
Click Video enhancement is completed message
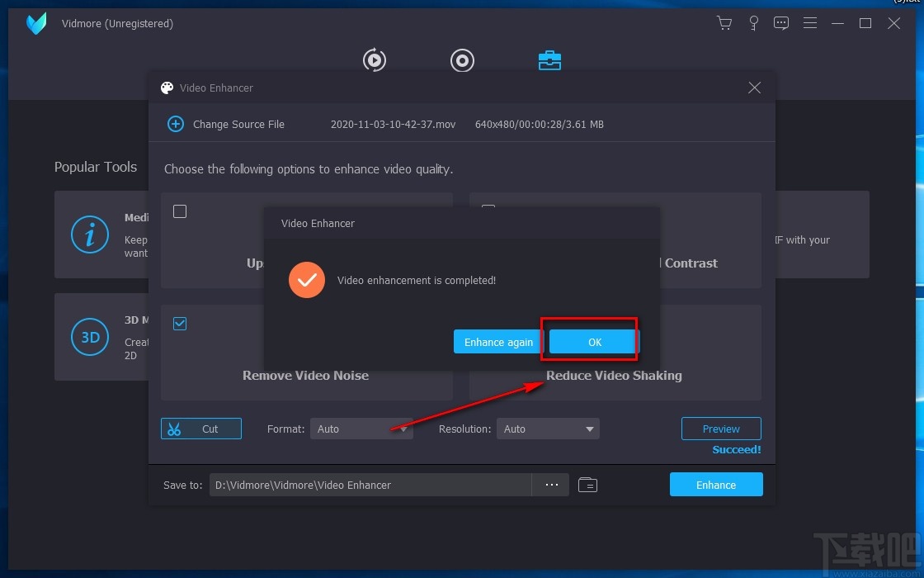pyautogui.click(x=417, y=280)
